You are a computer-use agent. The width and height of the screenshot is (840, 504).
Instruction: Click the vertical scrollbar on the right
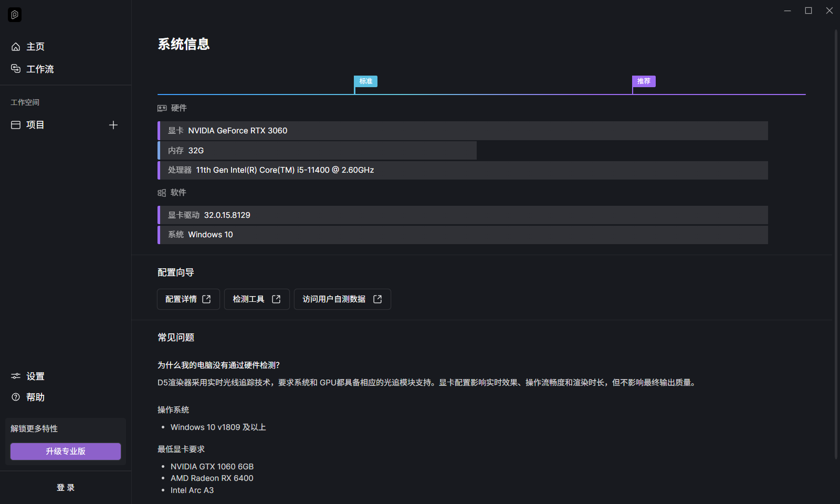click(x=836, y=241)
